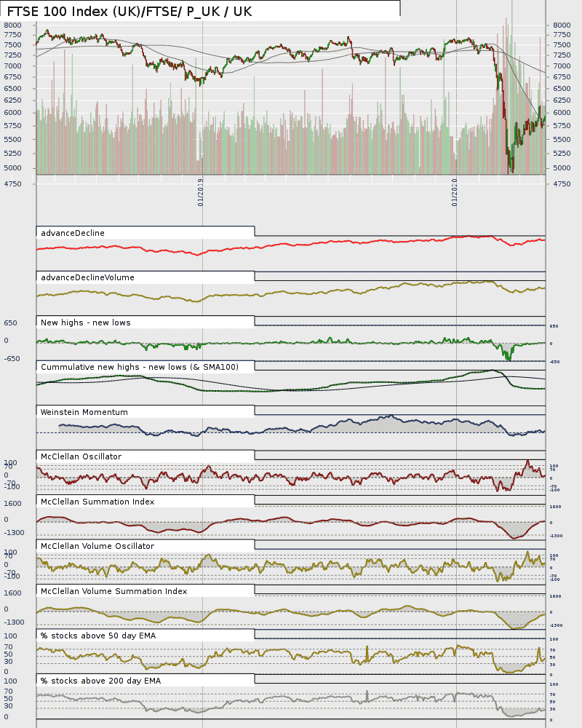Click 4750 on the left price axis
Screen dimensions: 582x728
12,184
